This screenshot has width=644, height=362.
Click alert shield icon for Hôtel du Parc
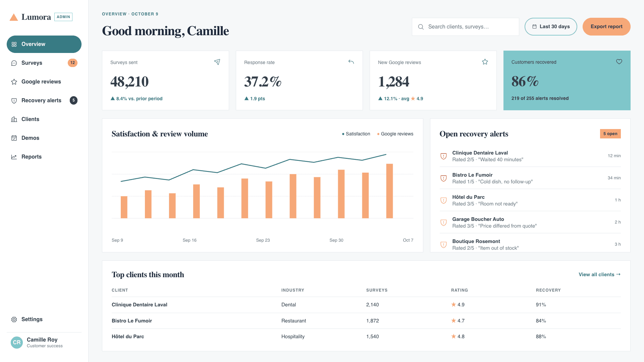[x=443, y=200]
